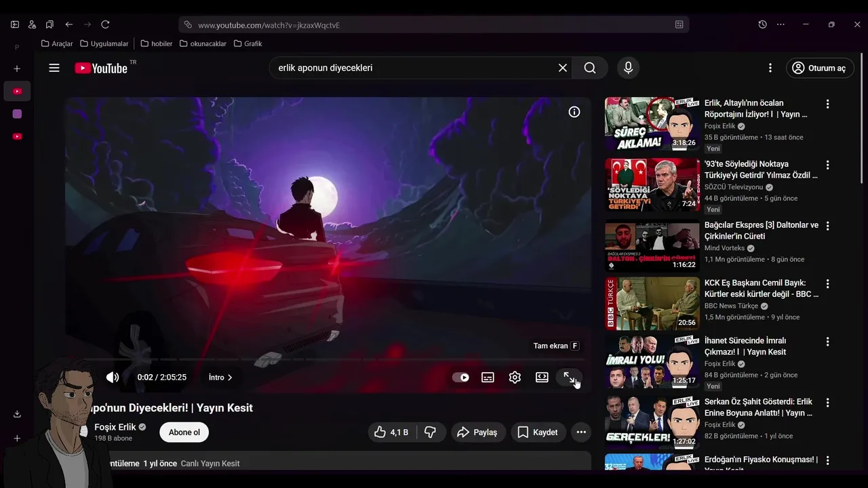The width and height of the screenshot is (868, 488).
Task: Select the purple sidebar tab
Action: click(x=17, y=114)
